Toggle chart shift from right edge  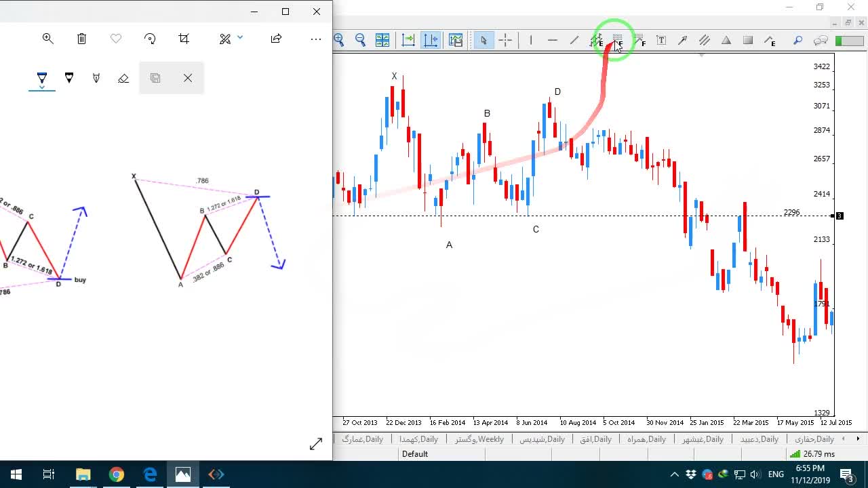[431, 40]
